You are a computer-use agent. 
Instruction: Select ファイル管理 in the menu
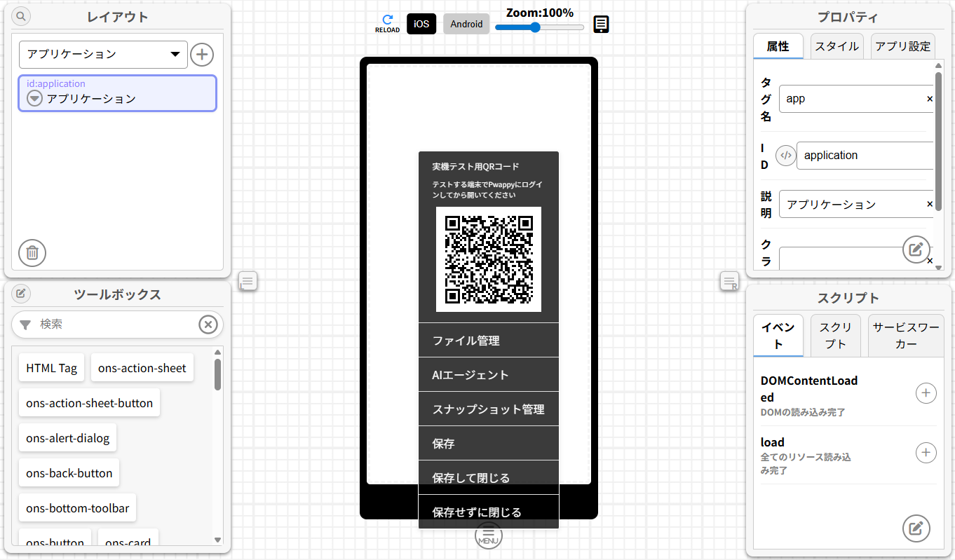coord(488,341)
